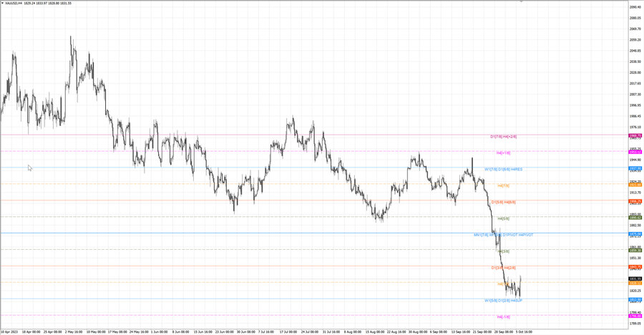This screenshot has width=644, height=335.
Task: Click the 2 May 16:00 date marker
Action: click(74, 331)
